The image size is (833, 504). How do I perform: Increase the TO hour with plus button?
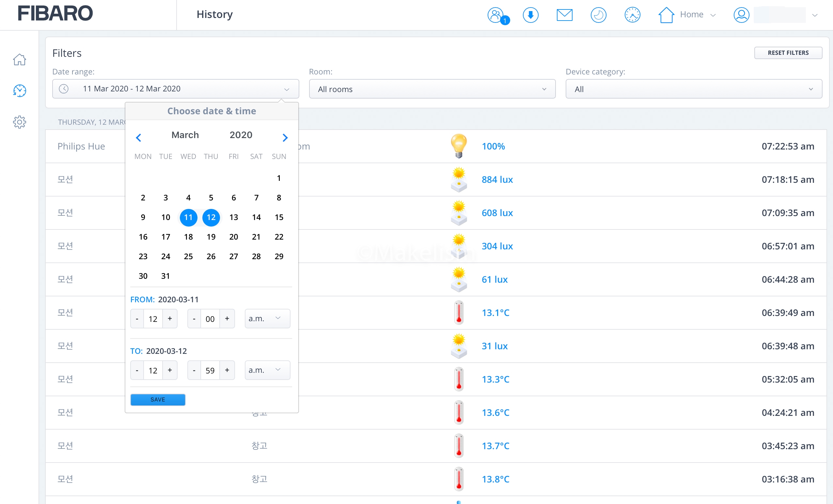(170, 370)
